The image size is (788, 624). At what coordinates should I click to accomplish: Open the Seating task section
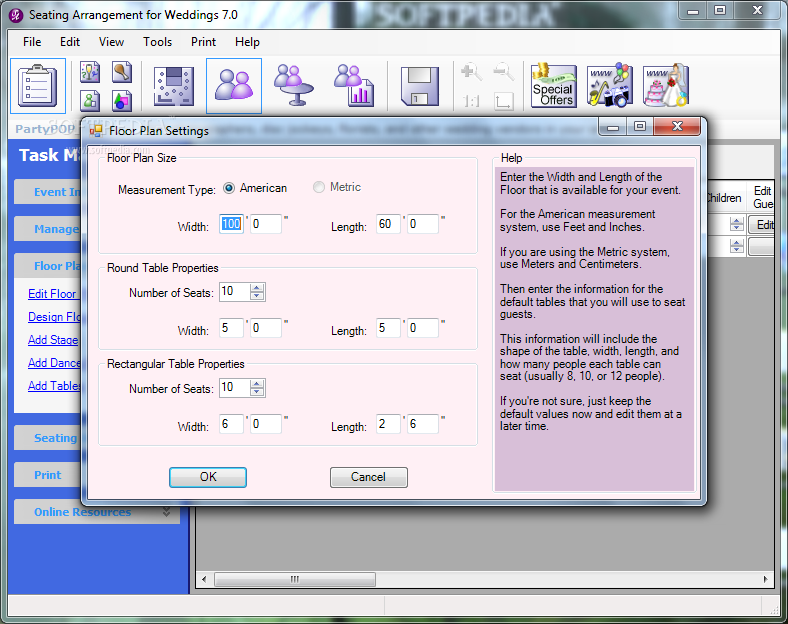click(48, 438)
